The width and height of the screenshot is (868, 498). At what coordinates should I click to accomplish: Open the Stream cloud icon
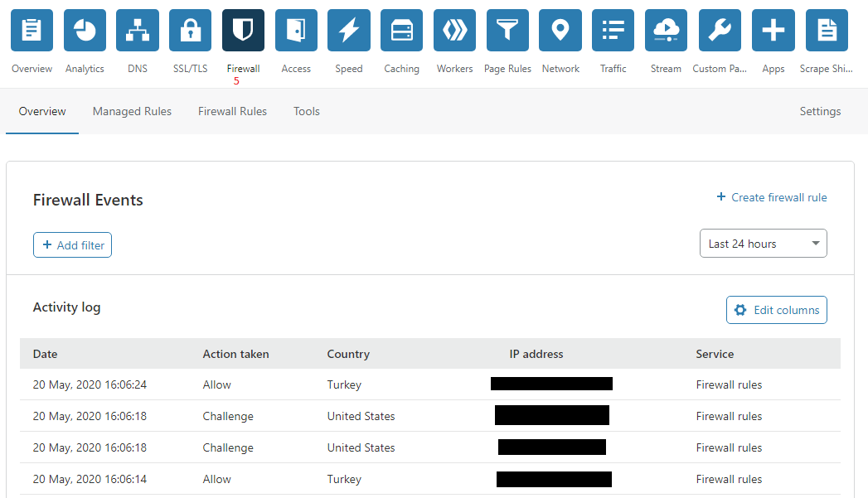click(x=666, y=30)
